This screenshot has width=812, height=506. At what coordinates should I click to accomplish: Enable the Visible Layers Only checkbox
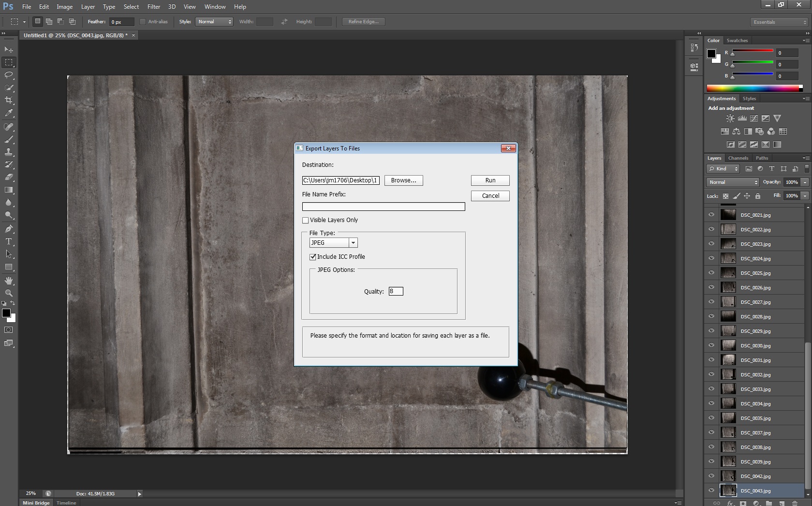tap(306, 220)
